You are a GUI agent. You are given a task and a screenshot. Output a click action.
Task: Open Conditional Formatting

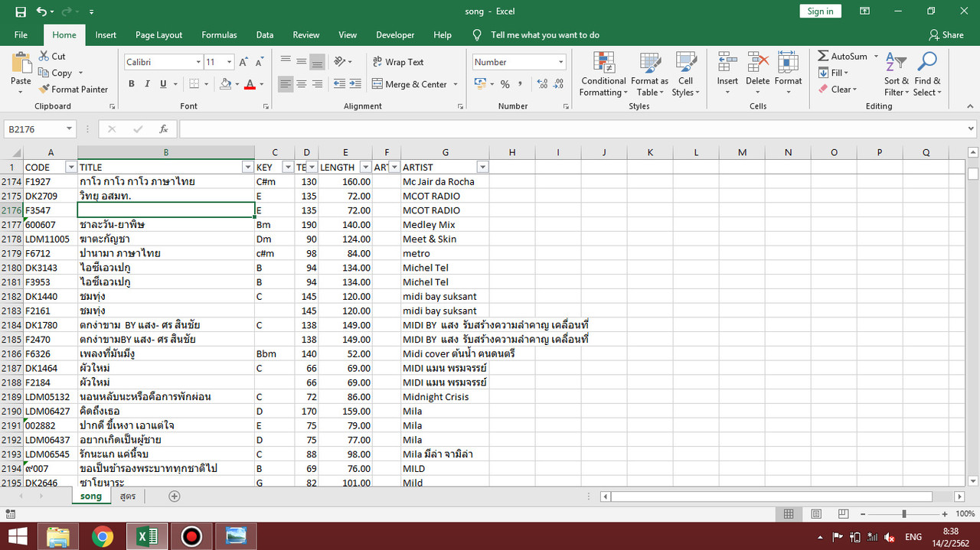pyautogui.click(x=603, y=74)
